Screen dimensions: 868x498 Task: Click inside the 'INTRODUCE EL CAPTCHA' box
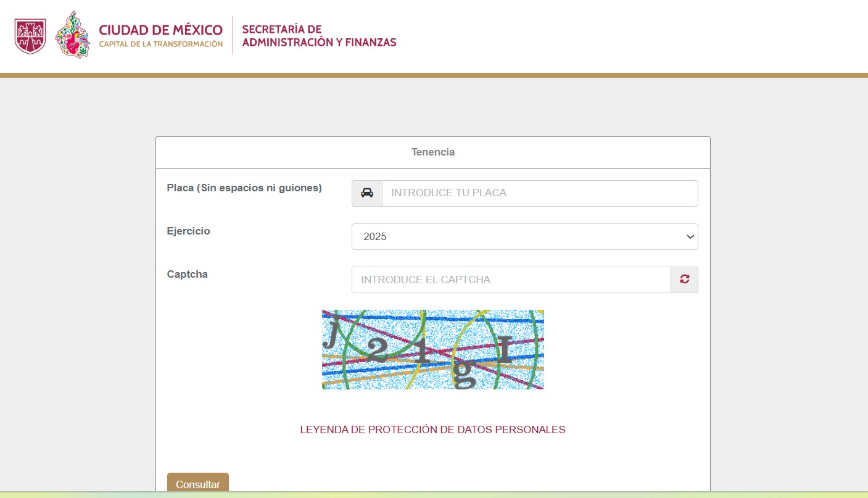tap(510, 279)
